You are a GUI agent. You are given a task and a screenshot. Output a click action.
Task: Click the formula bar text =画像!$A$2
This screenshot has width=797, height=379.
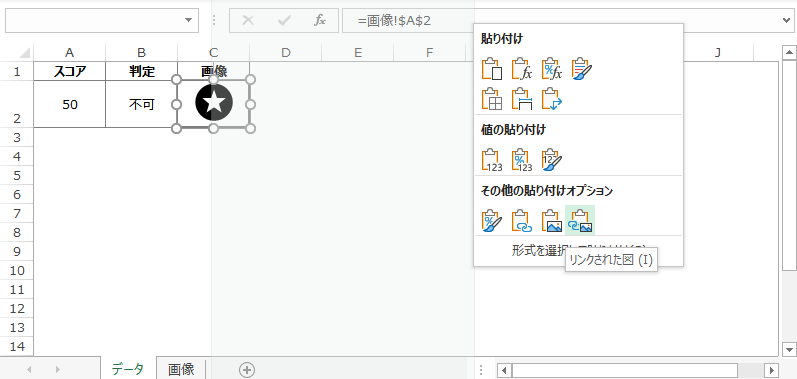tap(395, 21)
